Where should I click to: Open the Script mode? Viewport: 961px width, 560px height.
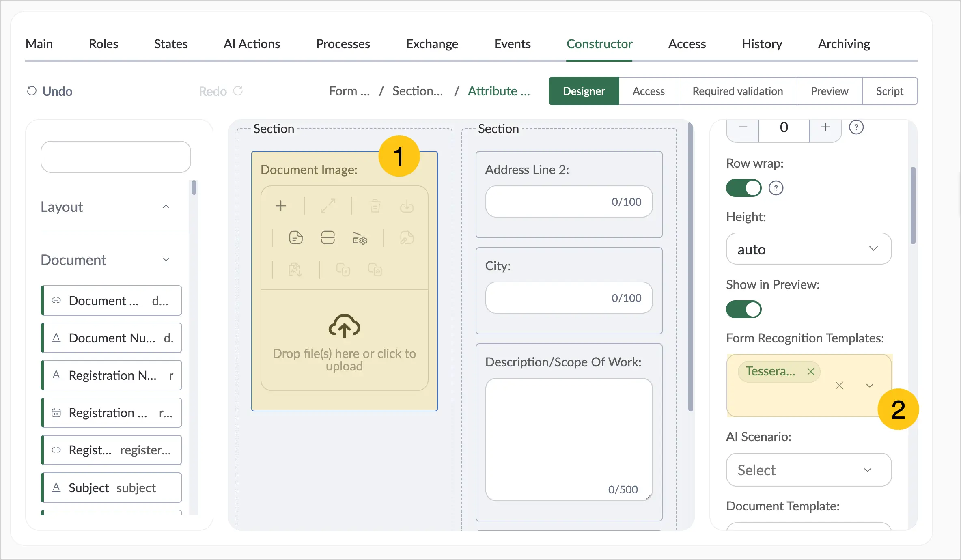point(889,91)
